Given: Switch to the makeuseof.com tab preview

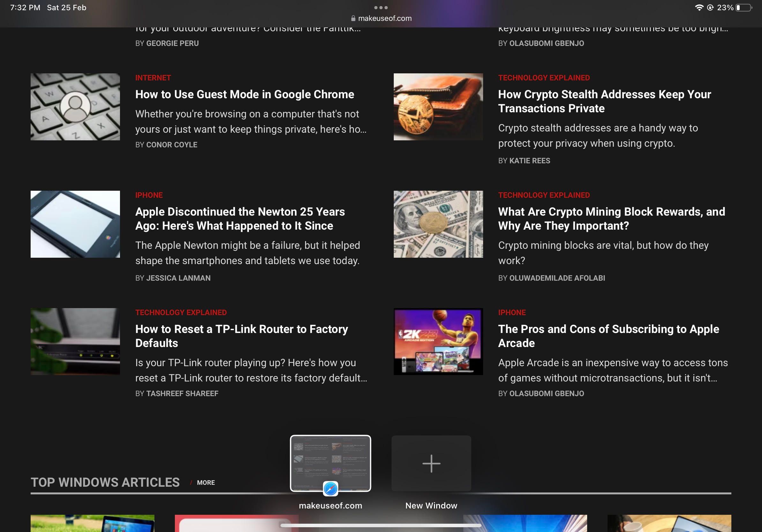Looking at the screenshot, I should coord(331,463).
